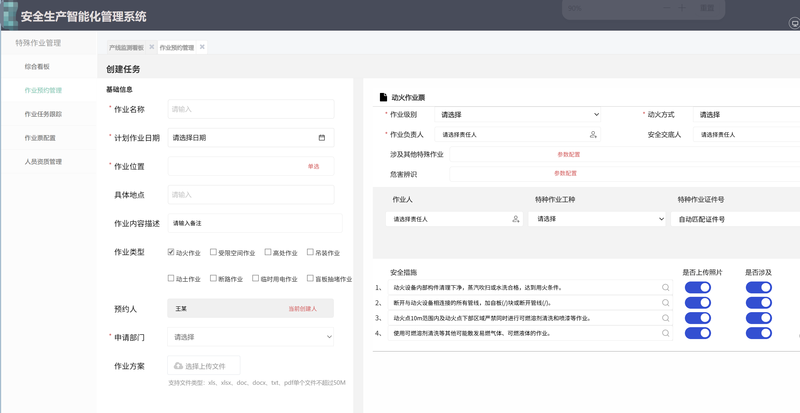
Task: Check the 盲板抽堵作业 checkbox
Action: 310,278
